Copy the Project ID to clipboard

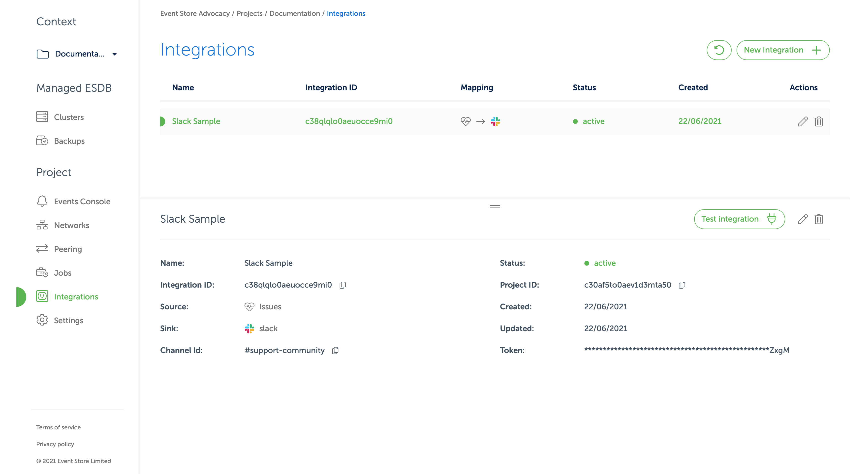(682, 285)
